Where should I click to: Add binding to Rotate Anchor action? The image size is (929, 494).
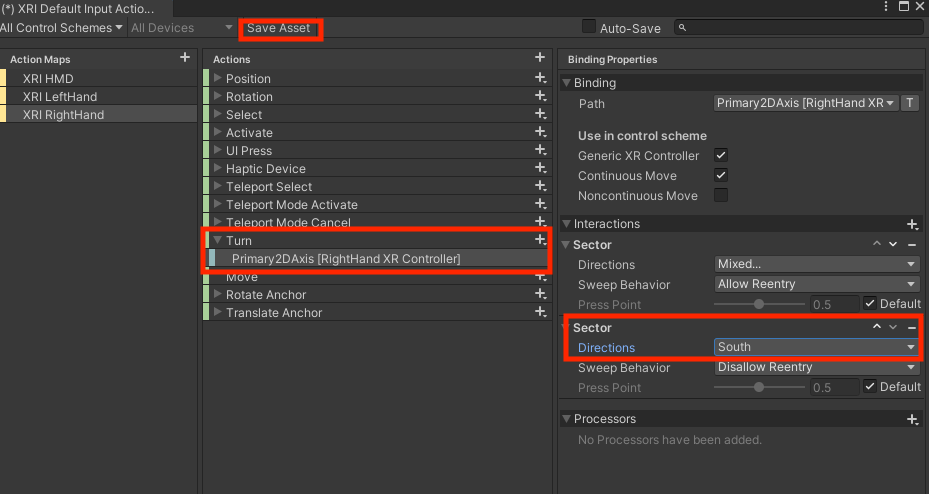point(540,294)
